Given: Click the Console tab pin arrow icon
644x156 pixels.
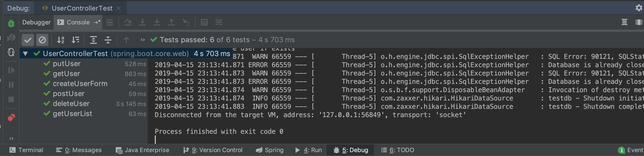Looking at the screenshot, I should pyautogui.click(x=97, y=22).
